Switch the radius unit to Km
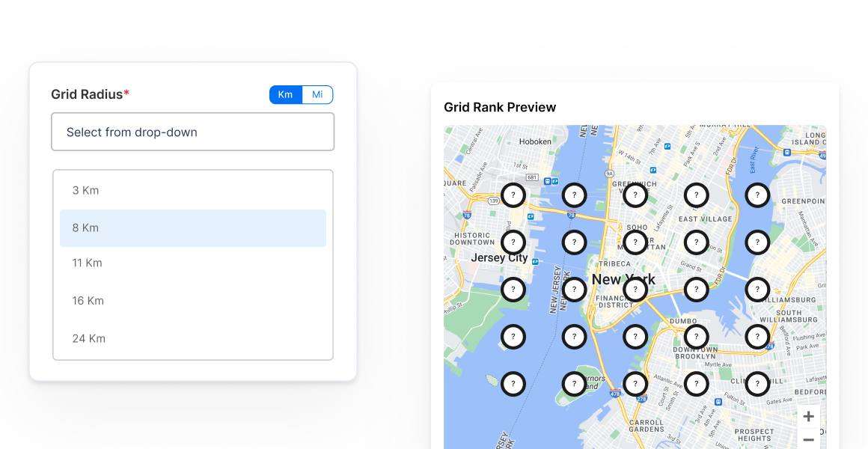Image resolution: width=868 pixels, height=449 pixels. pyautogui.click(x=285, y=95)
